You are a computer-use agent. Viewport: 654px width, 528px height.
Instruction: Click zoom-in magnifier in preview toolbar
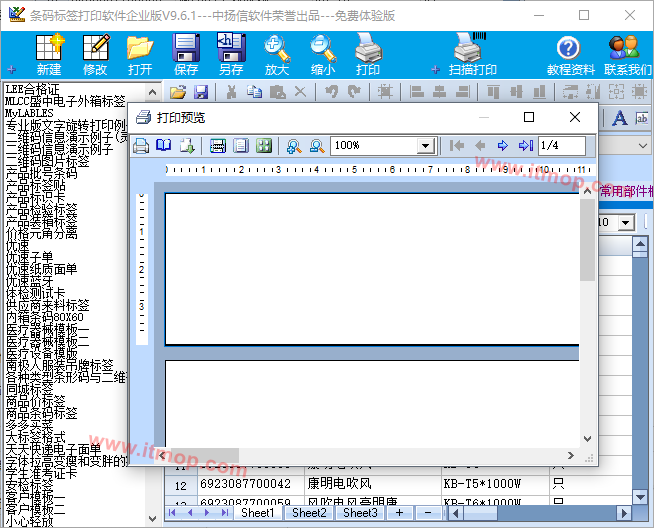tap(294, 146)
